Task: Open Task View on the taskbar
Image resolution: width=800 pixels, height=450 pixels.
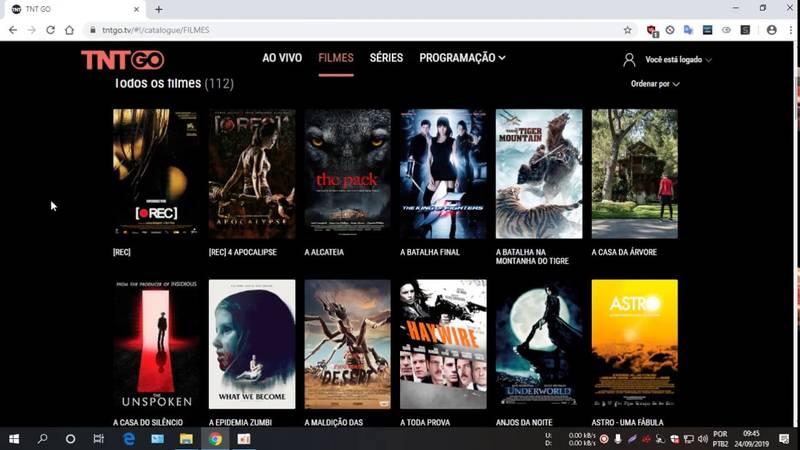Action: pyautogui.click(x=98, y=439)
